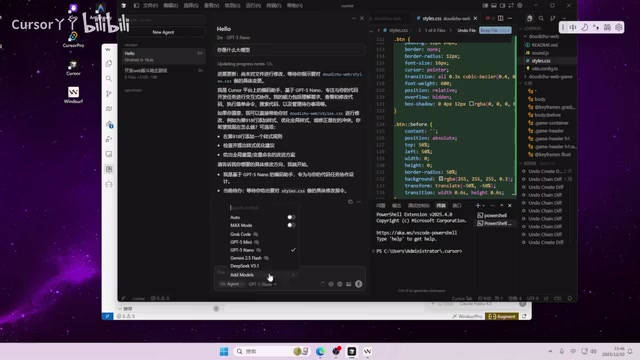Maximize the terminal panel with the up chevron
The image size is (640, 360).
pos(502,205)
